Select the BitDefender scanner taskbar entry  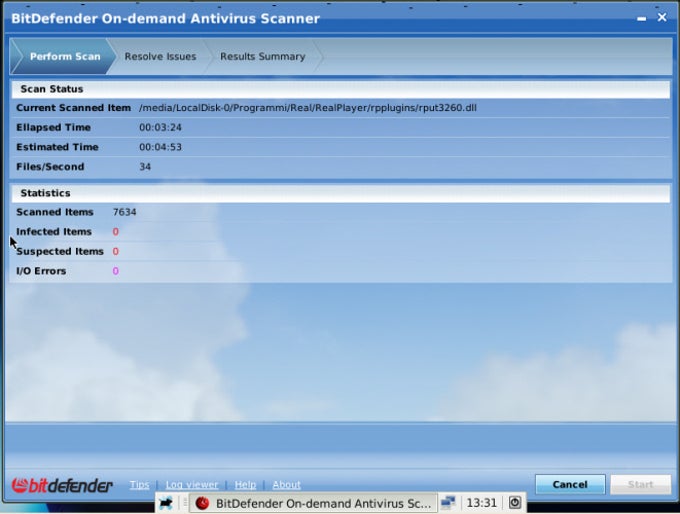[x=313, y=503]
